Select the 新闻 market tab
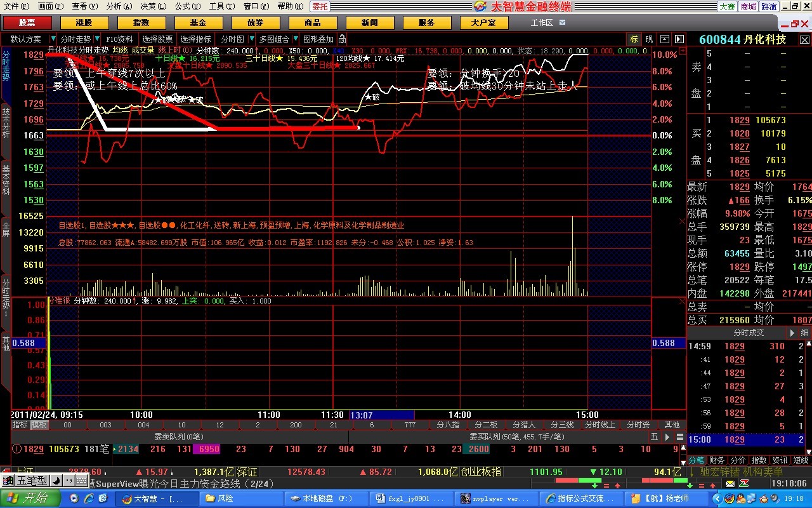Viewport: 812px width, 508px height. pyautogui.click(x=369, y=23)
